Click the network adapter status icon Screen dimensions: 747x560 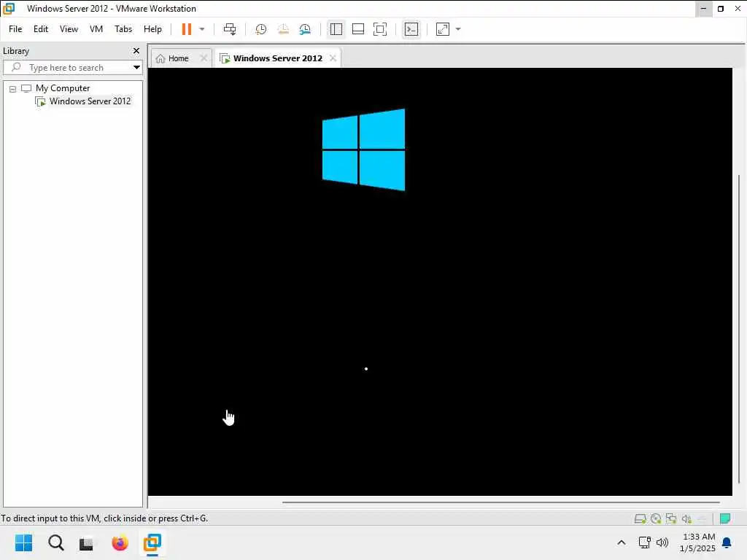671,518
